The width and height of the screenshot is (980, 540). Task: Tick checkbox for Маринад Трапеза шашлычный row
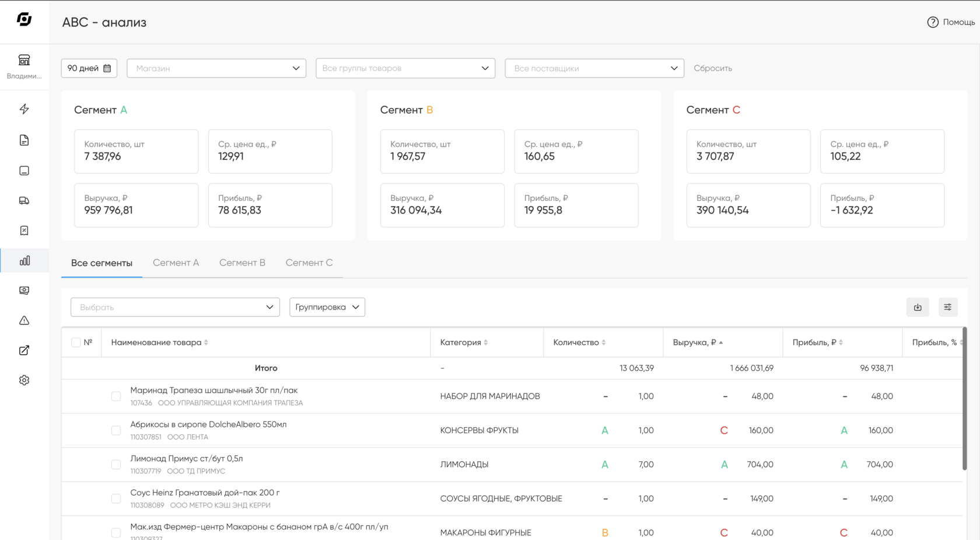tap(116, 396)
